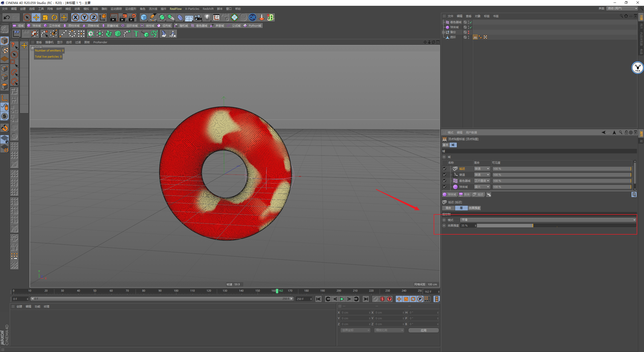Open the RealFlow menu
The width and height of the screenshot is (644, 352).
tap(176, 9)
